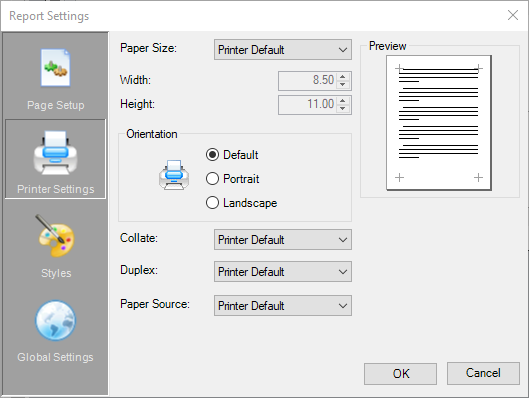The height and width of the screenshot is (398, 529).
Task: Click the Paper Source: label
Action: (x=155, y=304)
